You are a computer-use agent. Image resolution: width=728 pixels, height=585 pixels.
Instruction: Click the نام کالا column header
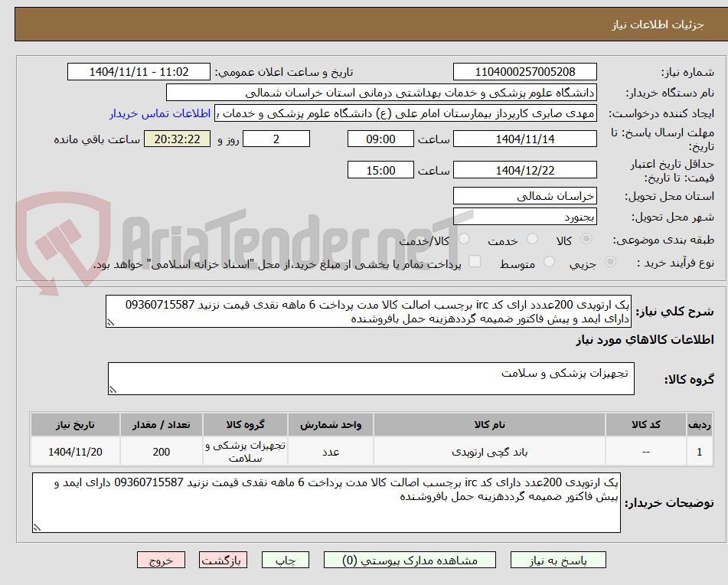[489, 425]
